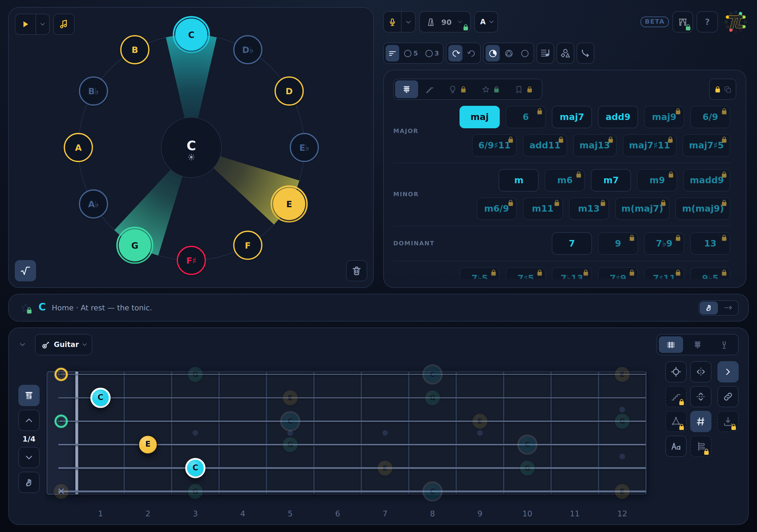Switch to the tuning fork view

click(724, 345)
